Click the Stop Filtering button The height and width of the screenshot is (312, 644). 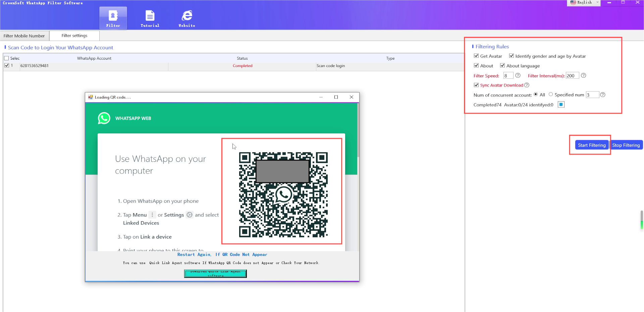pyautogui.click(x=626, y=145)
